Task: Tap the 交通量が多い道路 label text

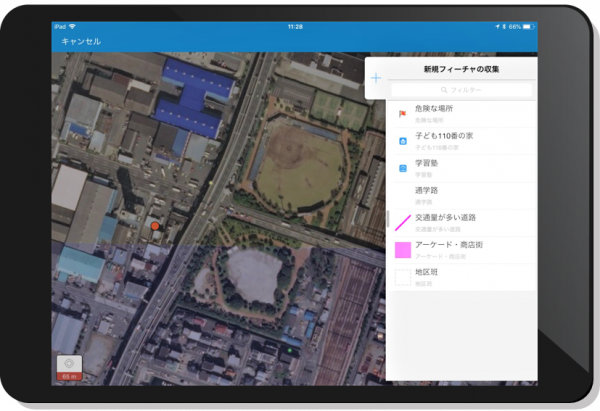Action: (445, 216)
